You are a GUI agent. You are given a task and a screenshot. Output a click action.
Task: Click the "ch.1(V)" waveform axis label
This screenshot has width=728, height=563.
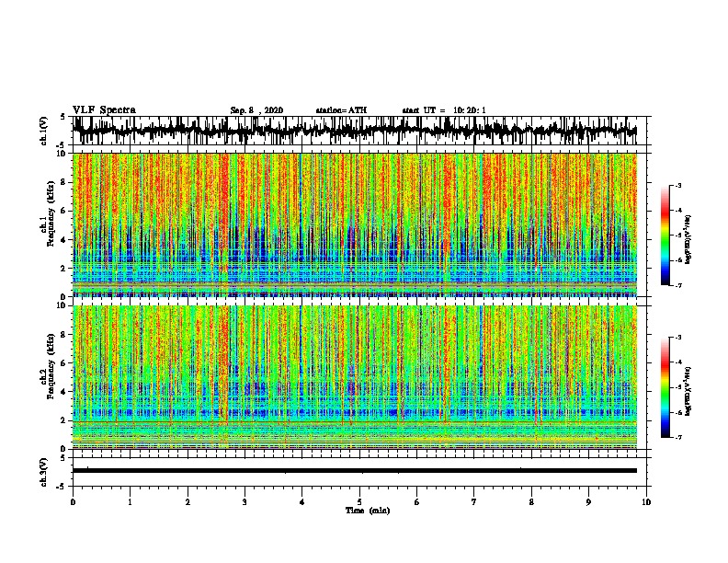click(x=44, y=131)
